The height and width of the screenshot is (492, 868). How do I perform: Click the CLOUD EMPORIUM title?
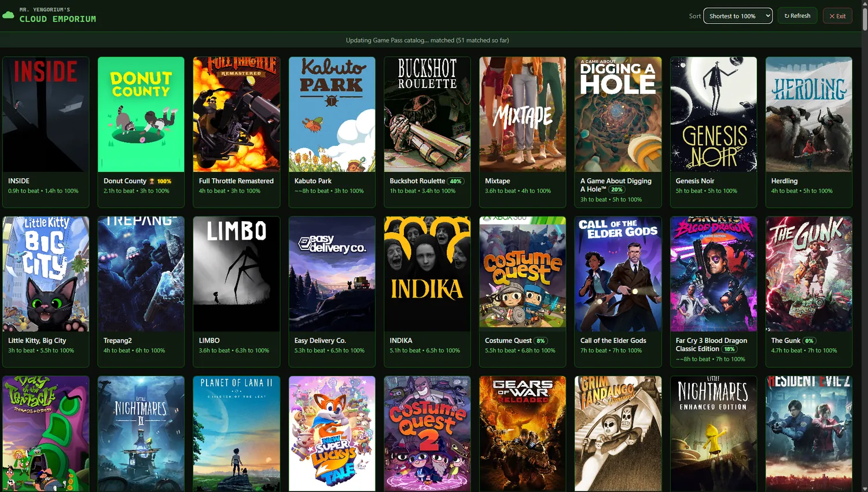click(58, 19)
